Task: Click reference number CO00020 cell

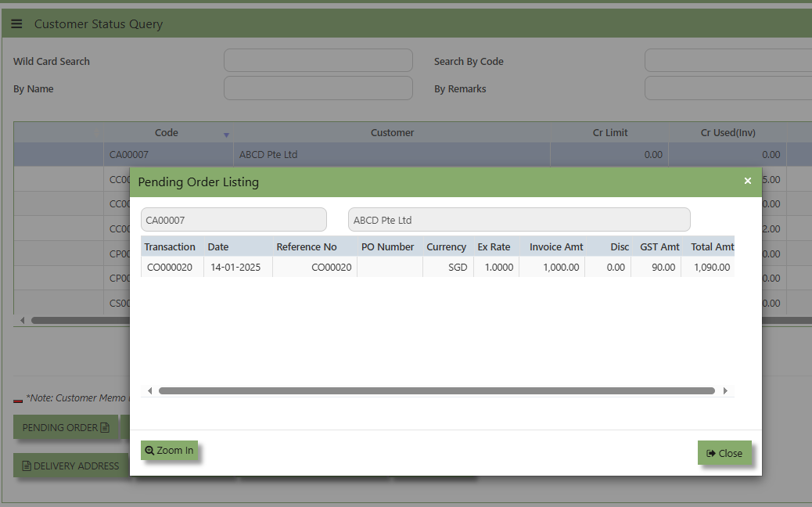Action: (x=314, y=268)
